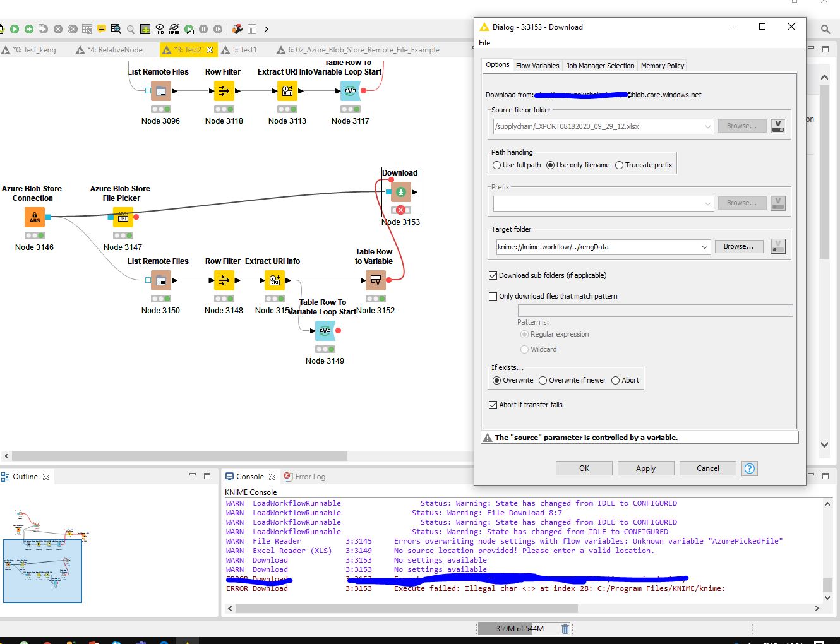Enable Only download files that match pattern
Viewport: 840px width, 644px height.
click(493, 296)
